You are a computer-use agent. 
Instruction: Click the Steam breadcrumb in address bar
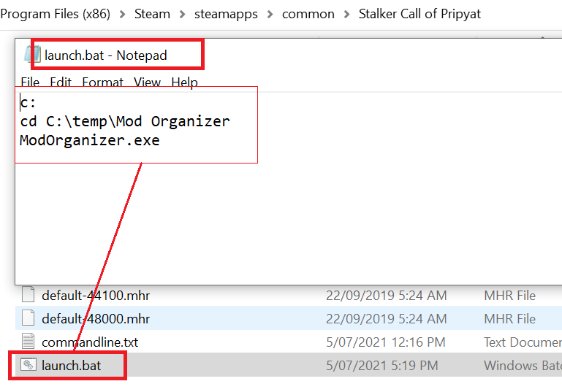click(152, 14)
